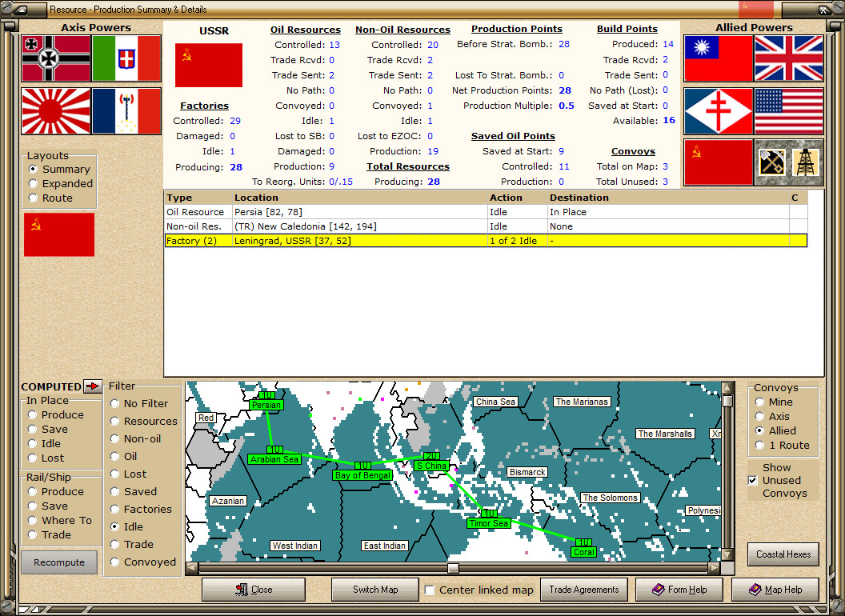The height and width of the screenshot is (616, 845).
Task: Click the Italian flag in Axis Powers
Action: tap(126, 60)
